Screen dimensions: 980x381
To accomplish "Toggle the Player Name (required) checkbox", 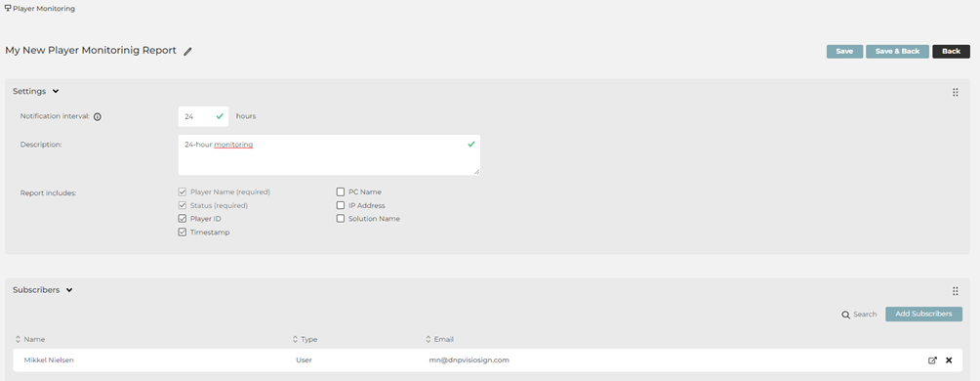I will tap(183, 192).
